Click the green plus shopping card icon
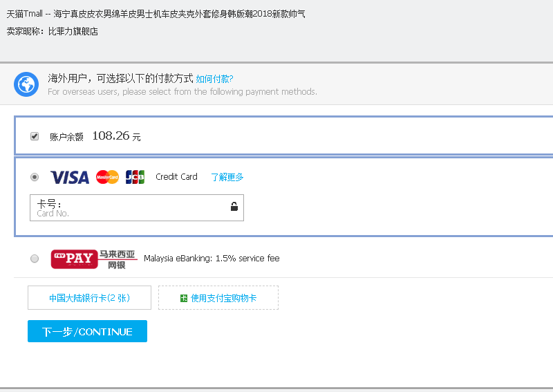 (x=183, y=298)
